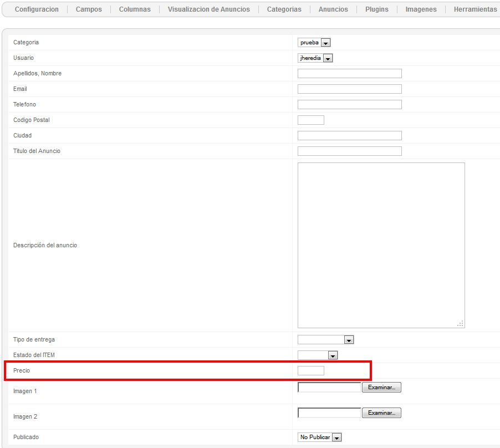
Task: Open the Publicado dropdown showing No Publicar
Action: point(319,437)
